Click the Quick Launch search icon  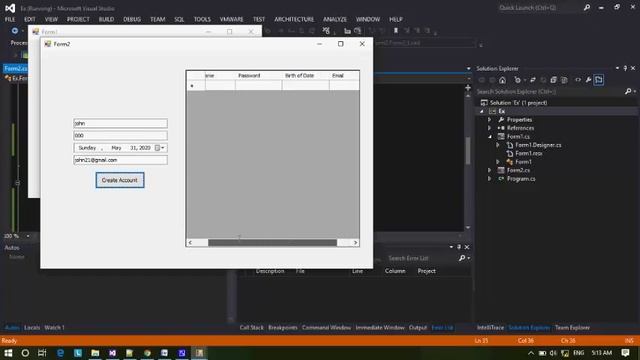pyautogui.click(x=587, y=7)
